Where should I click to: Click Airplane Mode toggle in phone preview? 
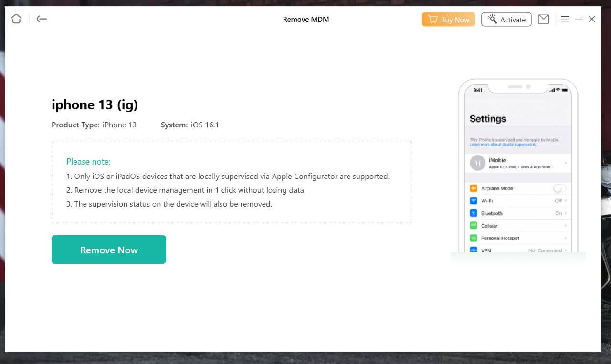pos(559,188)
